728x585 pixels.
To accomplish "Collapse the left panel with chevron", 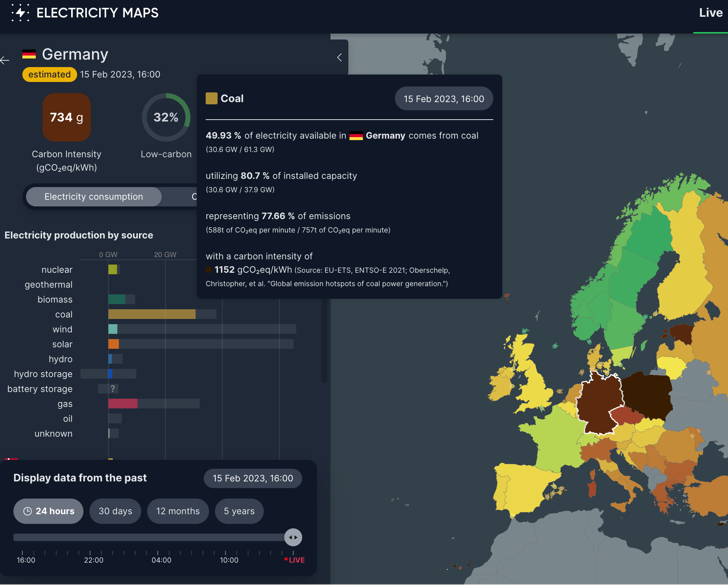I will [x=339, y=57].
